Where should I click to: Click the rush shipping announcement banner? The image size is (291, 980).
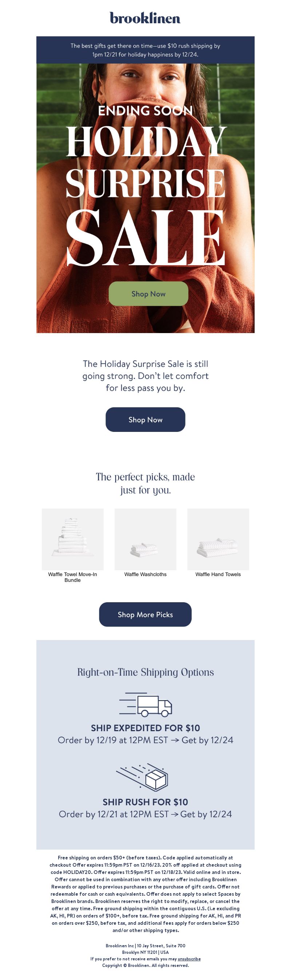click(x=145, y=50)
